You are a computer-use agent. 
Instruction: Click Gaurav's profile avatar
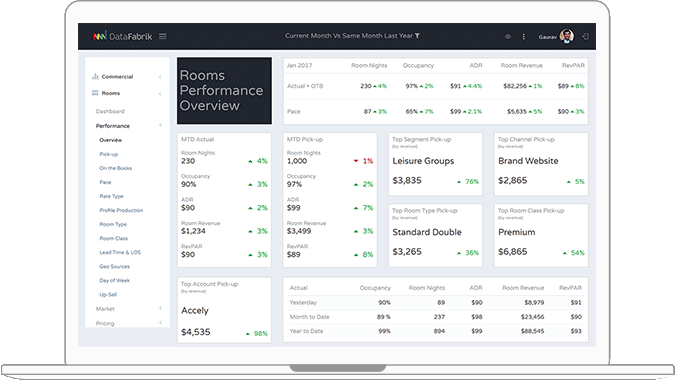click(x=567, y=36)
